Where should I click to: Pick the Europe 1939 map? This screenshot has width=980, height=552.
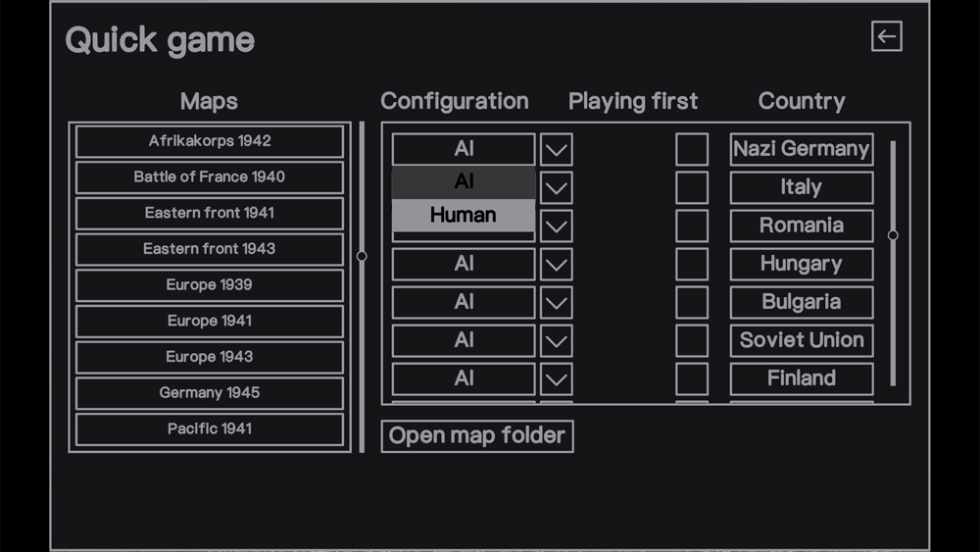pyautogui.click(x=210, y=285)
